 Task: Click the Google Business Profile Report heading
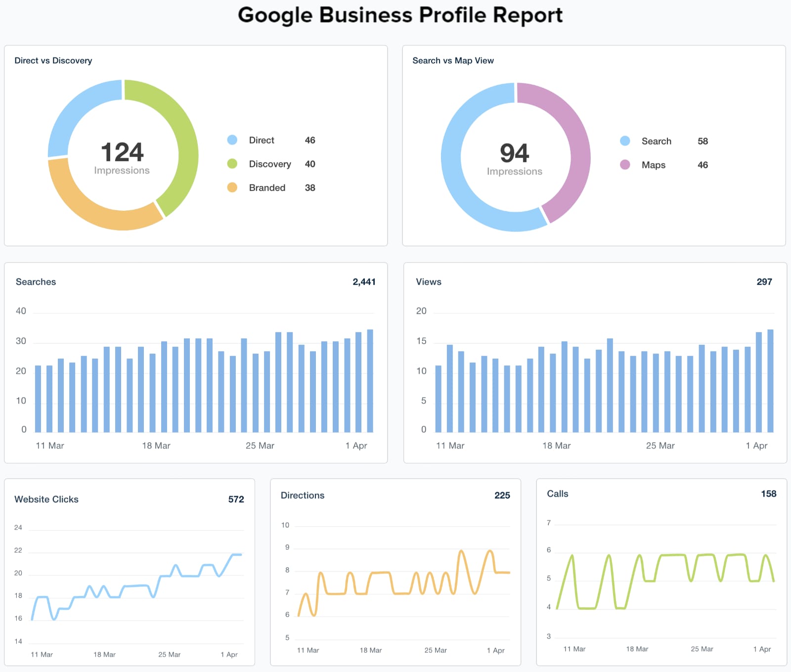coord(400,15)
